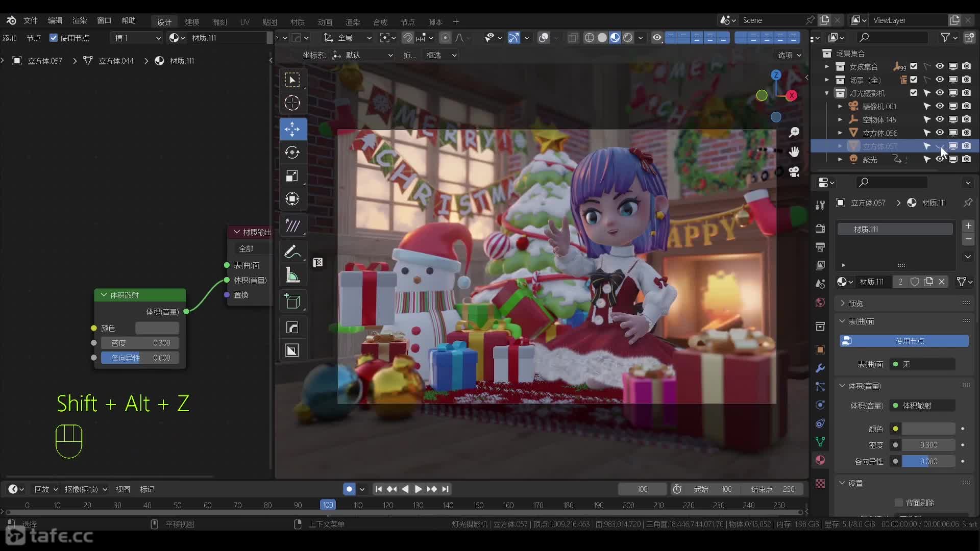Open the Modifiers wrench tab
Image resolution: width=980 pixels, height=551 pixels.
(x=820, y=368)
